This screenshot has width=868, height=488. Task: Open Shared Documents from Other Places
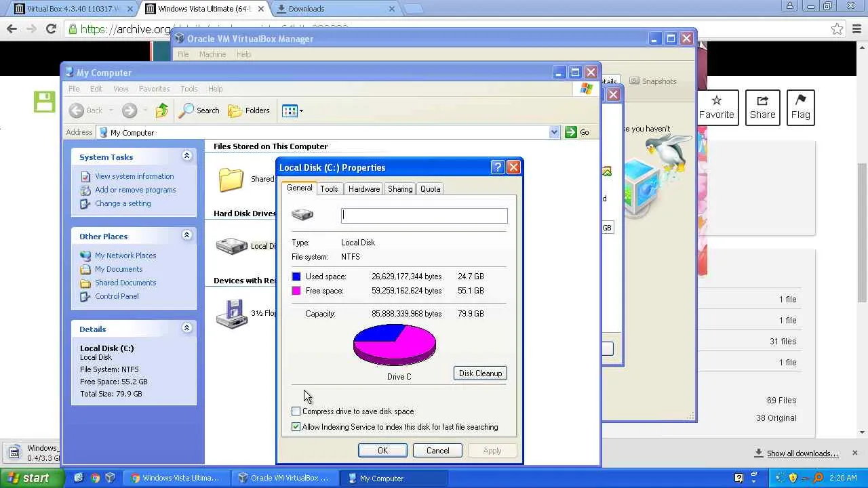(125, 283)
